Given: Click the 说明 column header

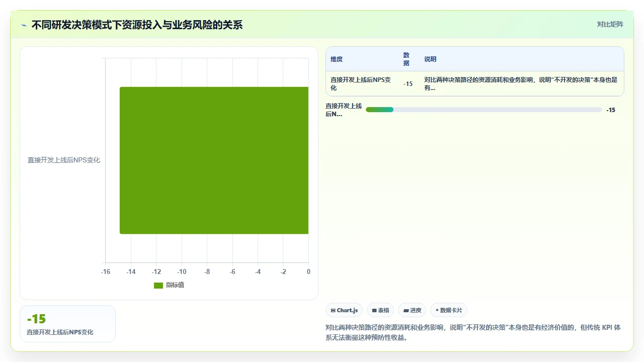Looking at the screenshot, I should [x=430, y=59].
